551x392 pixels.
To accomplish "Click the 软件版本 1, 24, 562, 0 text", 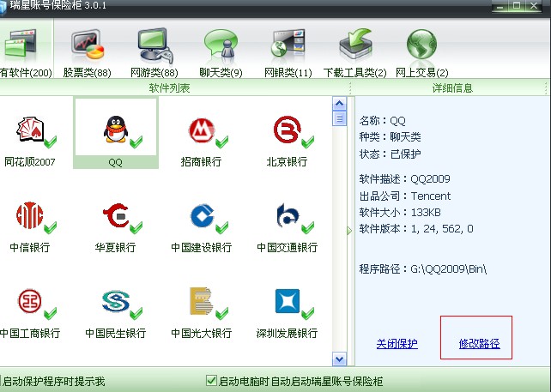I will [416, 229].
